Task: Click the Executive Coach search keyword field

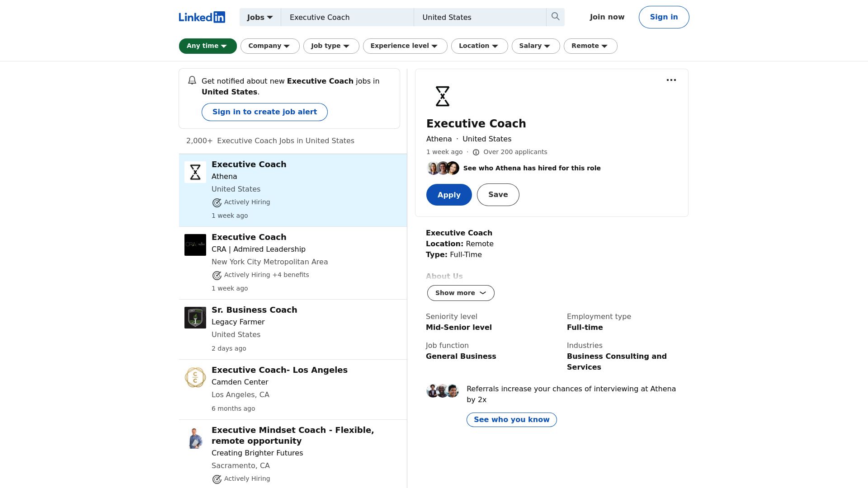Action: [x=347, y=17]
